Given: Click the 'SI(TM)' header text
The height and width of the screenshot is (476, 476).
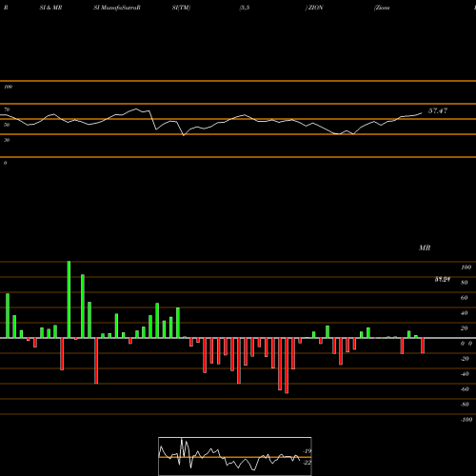Looking at the screenshot, I should click(181, 8).
